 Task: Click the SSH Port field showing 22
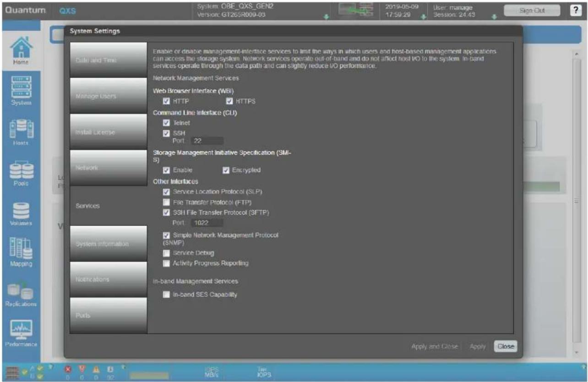pyautogui.click(x=207, y=141)
